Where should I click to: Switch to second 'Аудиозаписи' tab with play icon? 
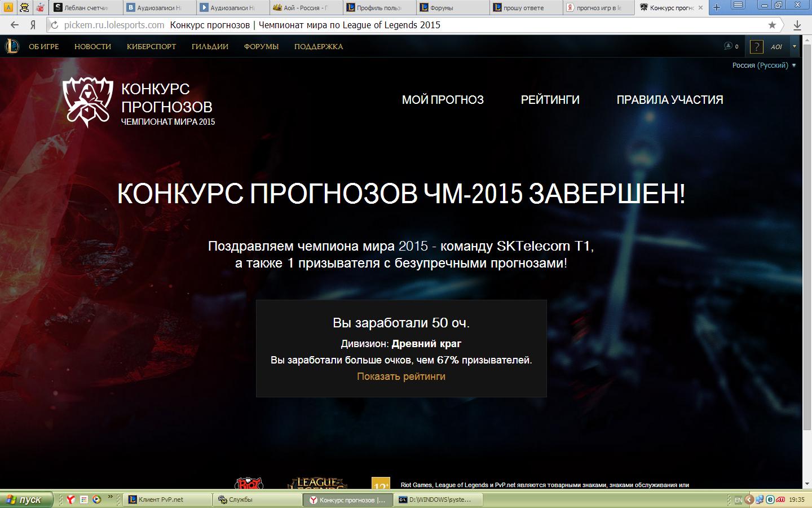click(232, 7)
